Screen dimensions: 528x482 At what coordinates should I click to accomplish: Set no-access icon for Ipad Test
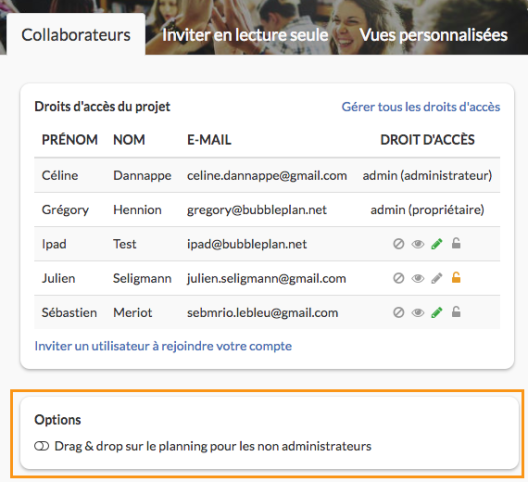pos(398,244)
